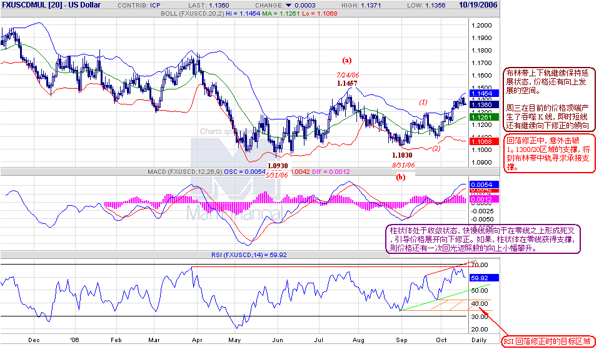Image resolution: width=599 pixels, height=364 pixels.
Task: Click the 1.0930 low price annotation
Action: click(x=278, y=166)
